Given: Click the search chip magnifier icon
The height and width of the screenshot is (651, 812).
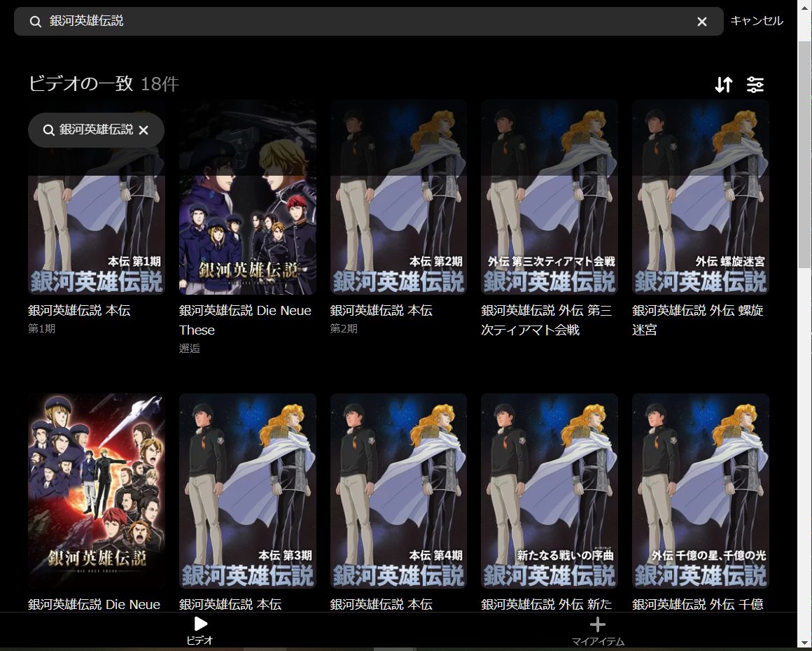Looking at the screenshot, I should click(x=48, y=130).
